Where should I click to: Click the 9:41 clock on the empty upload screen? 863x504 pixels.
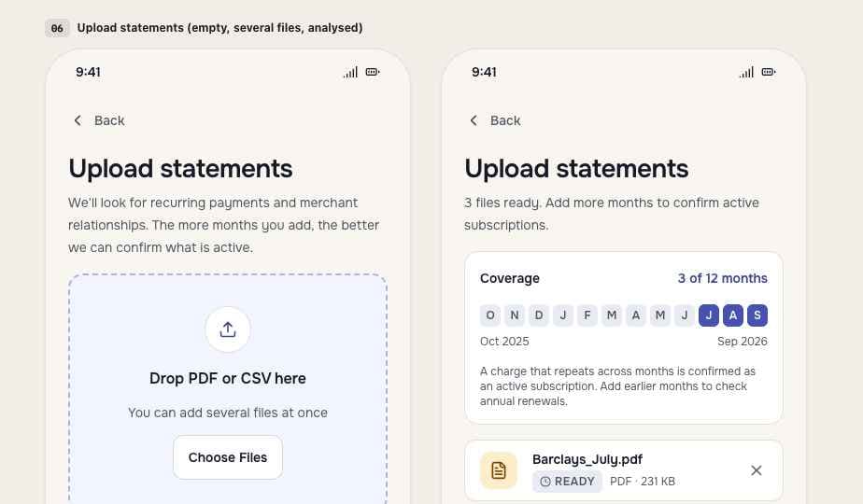pyautogui.click(x=88, y=72)
